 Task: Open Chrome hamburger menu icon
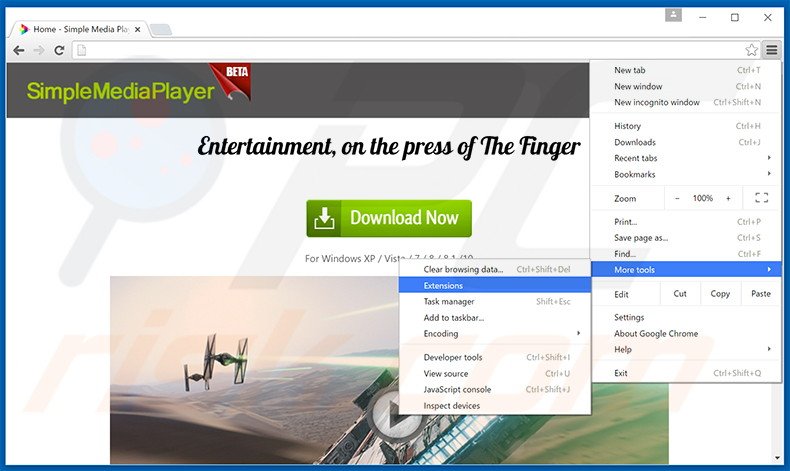click(771, 50)
